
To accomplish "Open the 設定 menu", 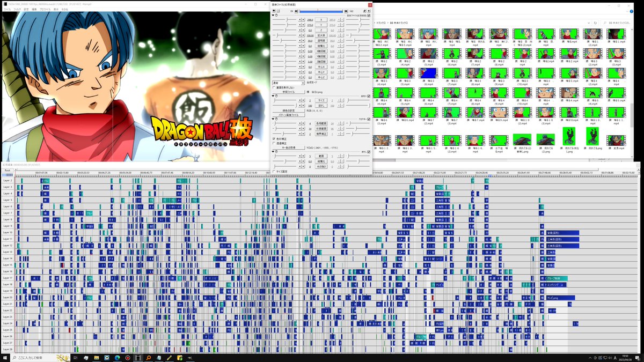I will click(26, 10).
